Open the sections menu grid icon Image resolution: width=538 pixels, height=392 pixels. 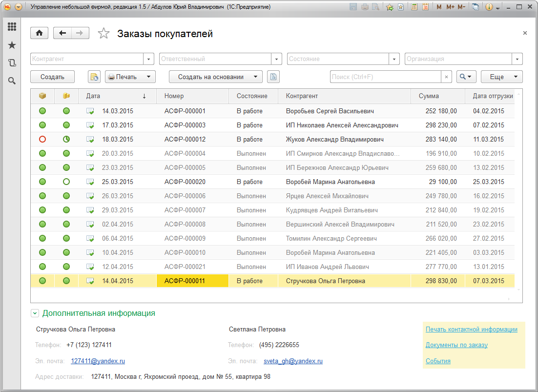[x=12, y=27]
